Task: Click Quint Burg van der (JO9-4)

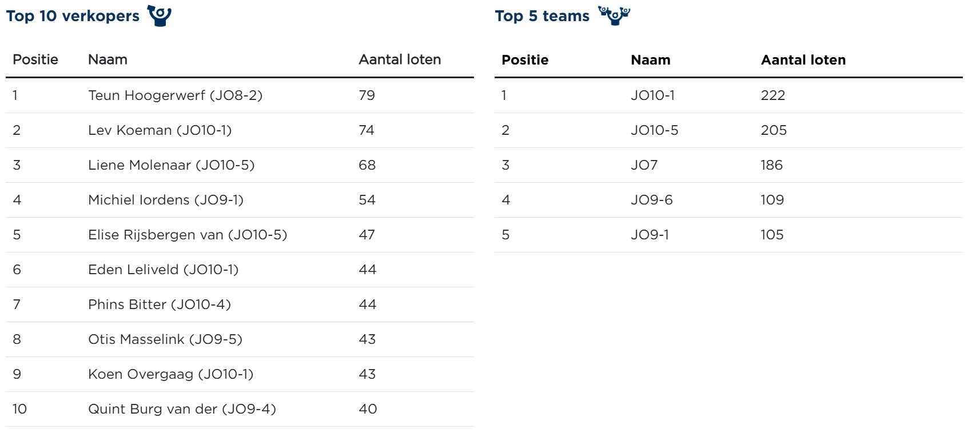Action: click(182, 409)
